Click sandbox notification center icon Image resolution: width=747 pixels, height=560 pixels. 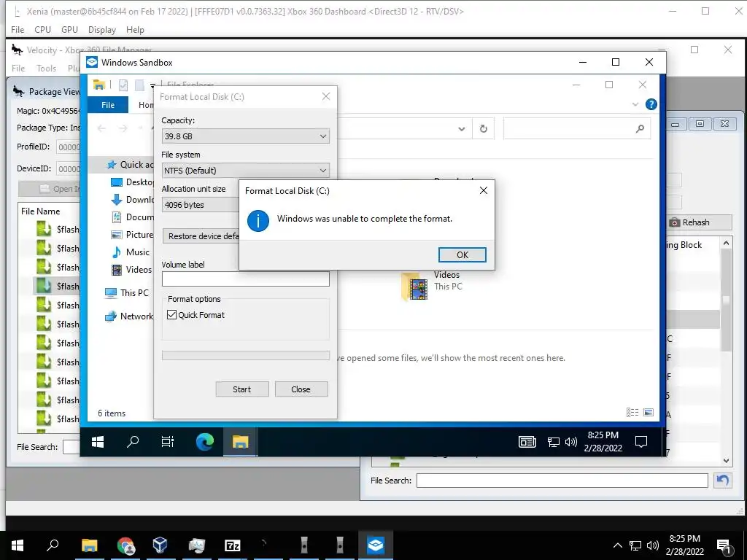[641, 442]
